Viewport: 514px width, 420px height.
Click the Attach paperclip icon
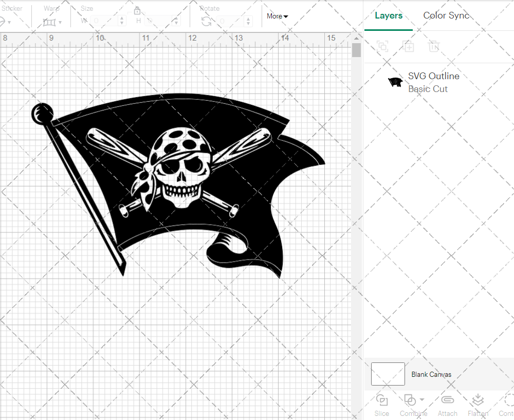point(447,400)
